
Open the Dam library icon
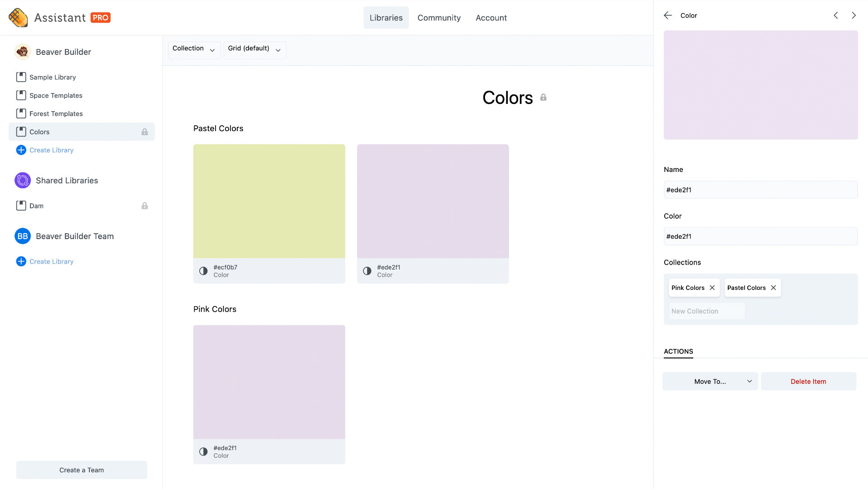coord(21,206)
